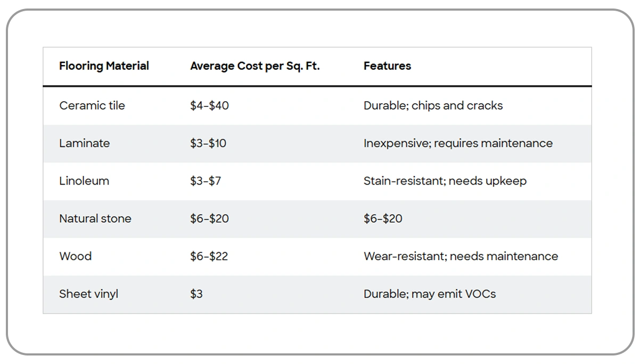Screen dimensions: 640x364
Task: Select the $3–$10 cost cell
Action: coord(208,143)
